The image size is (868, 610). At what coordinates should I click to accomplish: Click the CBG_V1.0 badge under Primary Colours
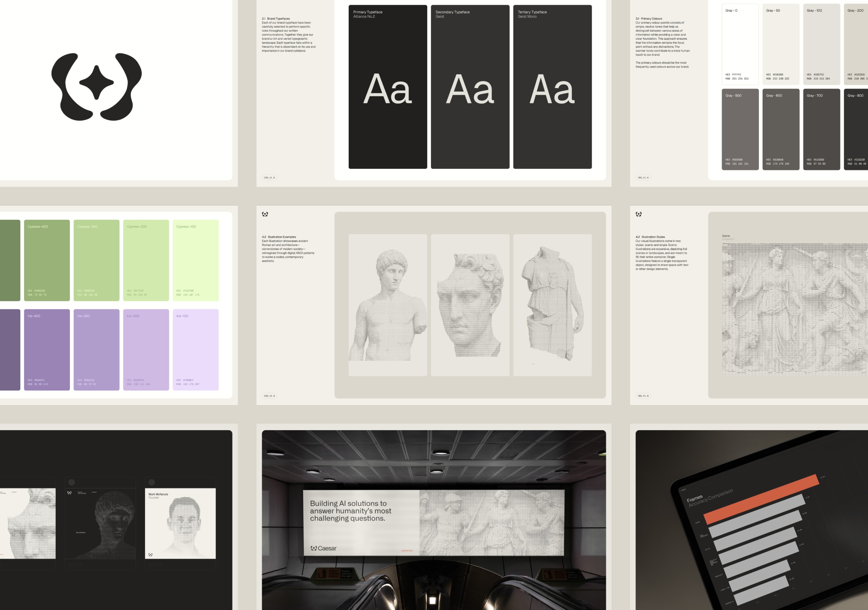[x=643, y=177]
